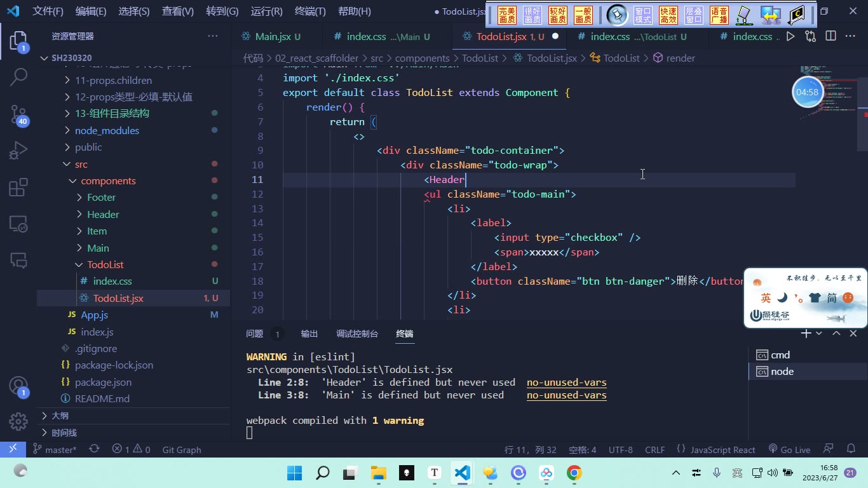Open TodoList.jsx in the file tree
Image resolution: width=868 pixels, height=488 pixels.
(x=118, y=298)
